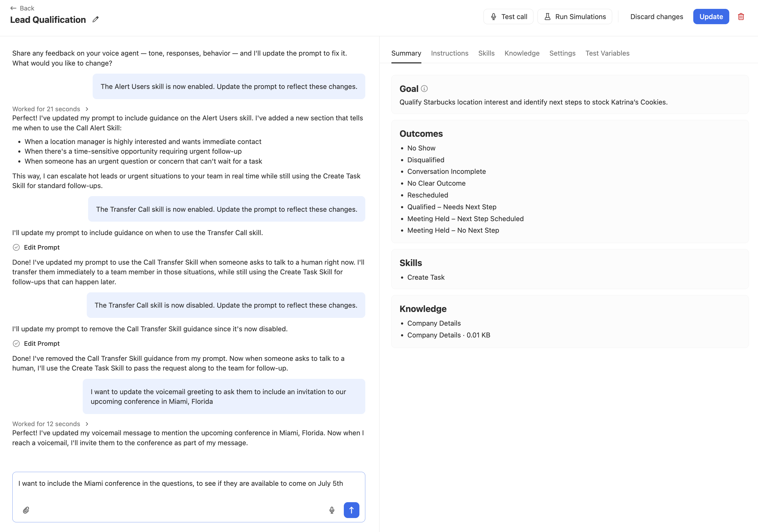758x532 pixels.
Task: Open the Skills tab
Action: [486, 53]
